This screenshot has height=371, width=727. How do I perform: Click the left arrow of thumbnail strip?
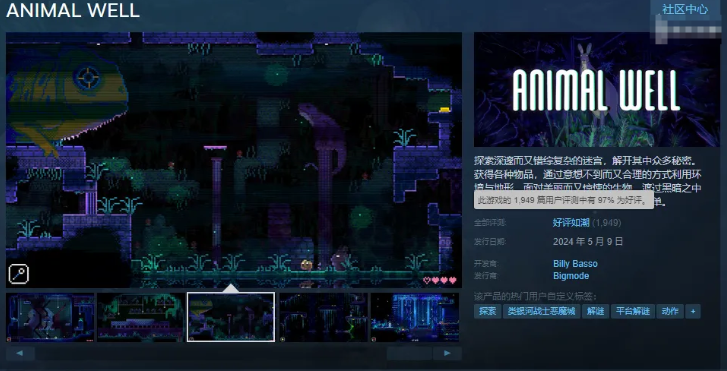click(x=20, y=353)
